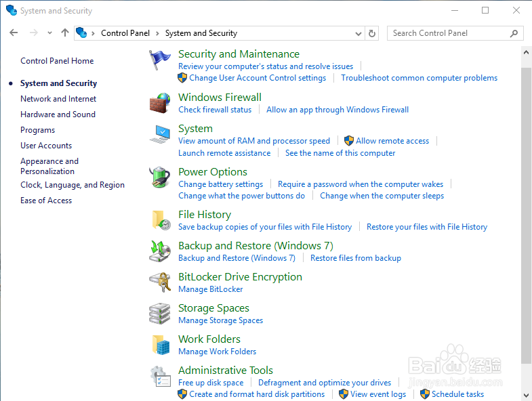Click Require a password when computer wakes
532x401 pixels.
point(361,184)
